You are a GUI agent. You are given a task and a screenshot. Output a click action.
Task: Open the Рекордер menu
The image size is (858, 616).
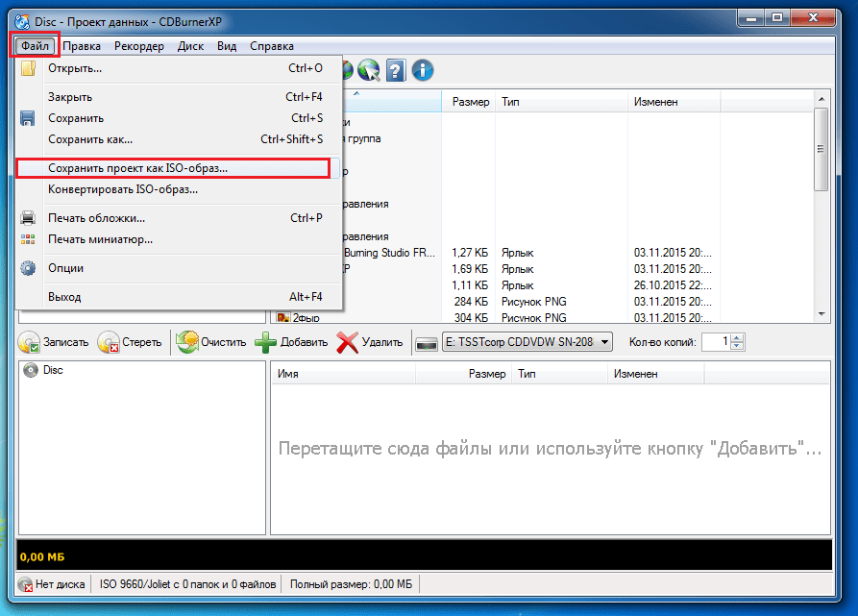coord(139,46)
